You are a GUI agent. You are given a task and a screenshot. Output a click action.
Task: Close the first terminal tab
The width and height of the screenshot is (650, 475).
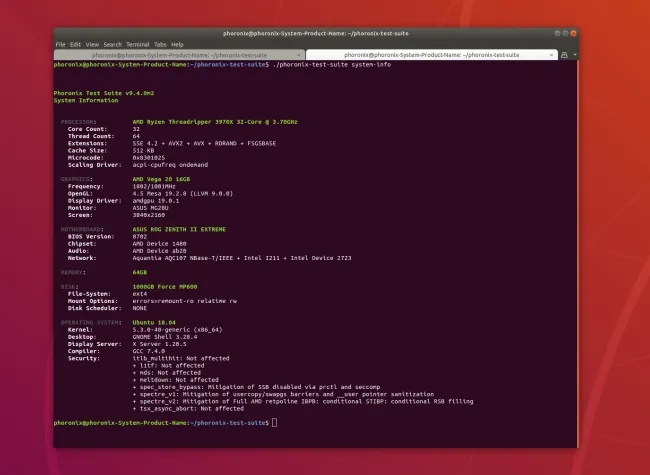pos(299,55)
